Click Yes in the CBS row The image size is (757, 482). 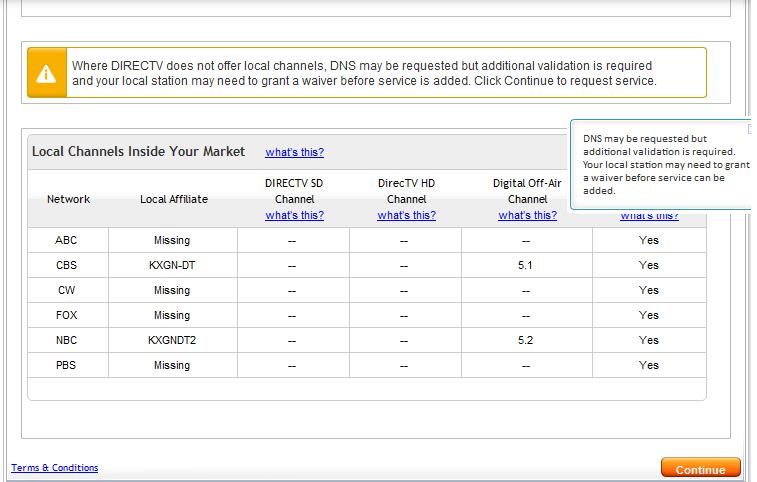point(648,265)
